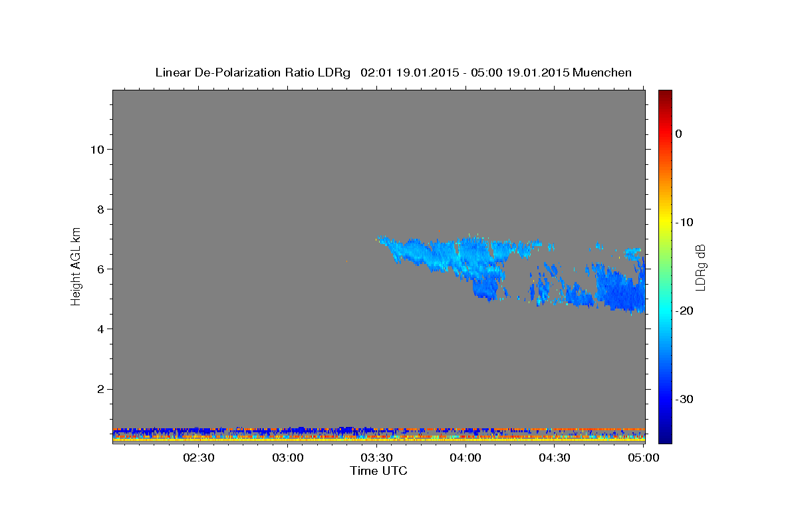The image size is (798, 532).
Task: Click the '04:30' time axis label
Action: 555,458
